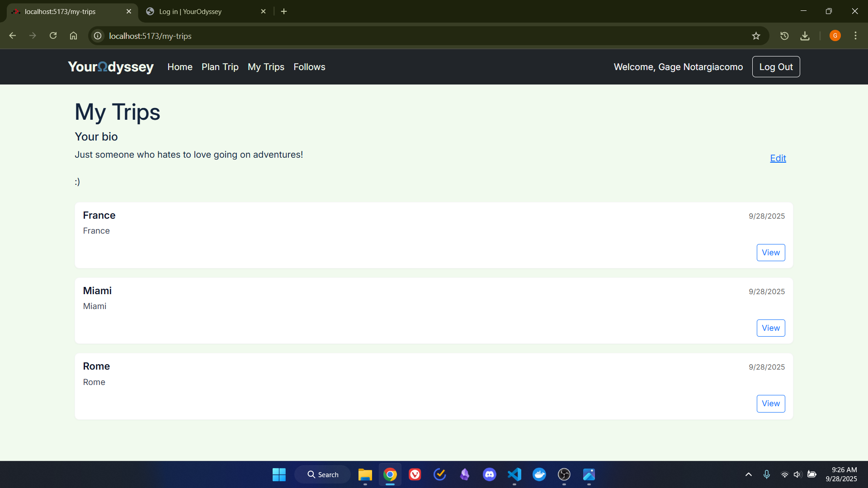Open Chrome three-dot menu
This screenshot has height=488, width=868.
(855, 36)
